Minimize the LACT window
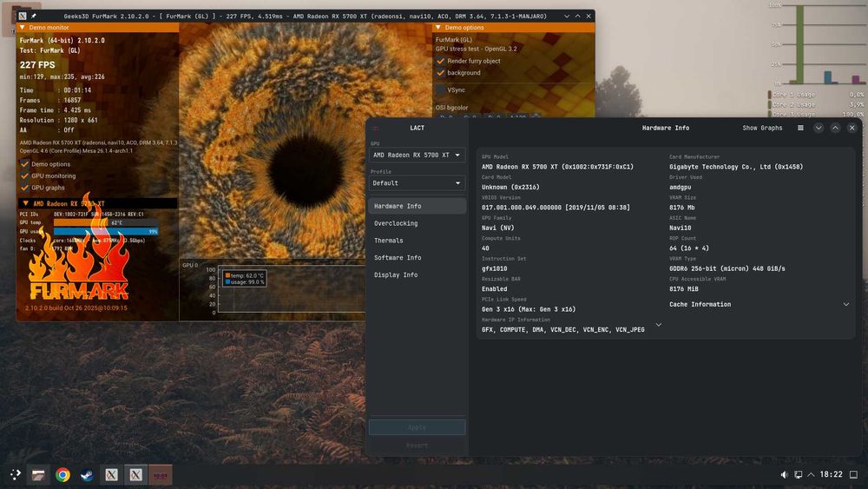Screen dimensions: 868x489 pyautogui.click(x=819, y=128)
